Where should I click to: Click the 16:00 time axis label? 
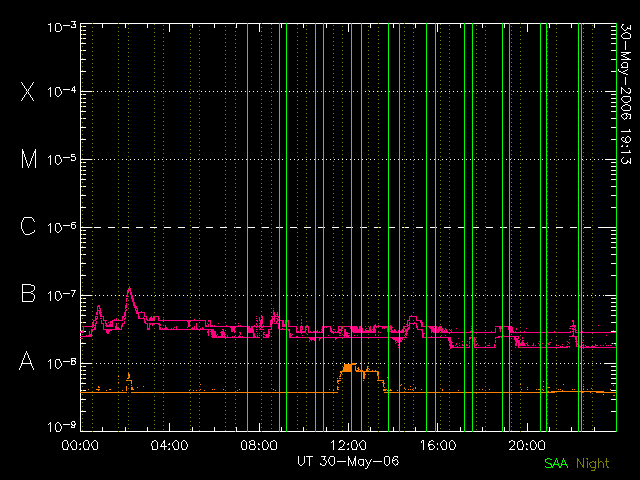pyautogui.click(x=438, y=444)
